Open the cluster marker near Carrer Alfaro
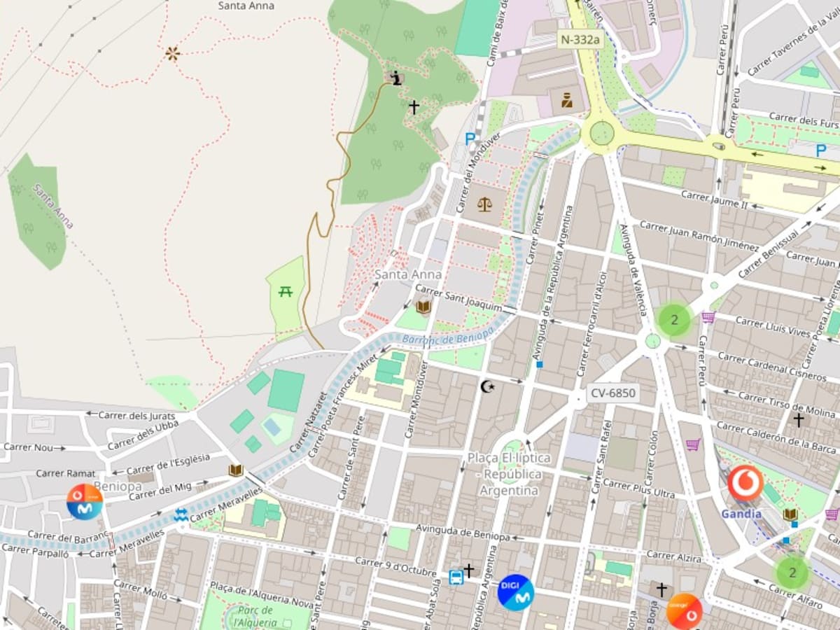The height and width of the screenshot is (630, 840). click(792, 573)
